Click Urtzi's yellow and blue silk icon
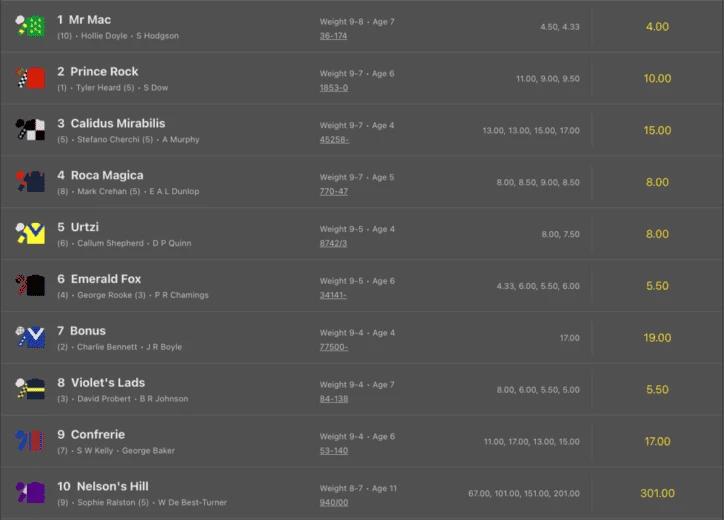 tap(30, 234)
